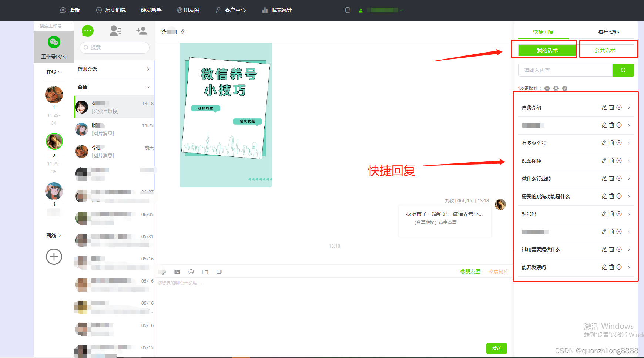644x358 pixels.
Task: Delete the 能开发票吗 quick reply
Action: [611, 267]
